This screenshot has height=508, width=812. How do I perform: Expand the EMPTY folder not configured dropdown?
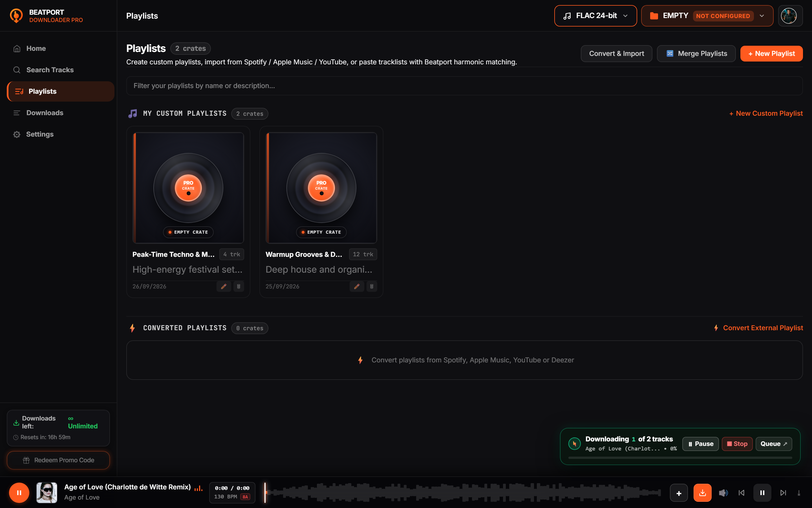pyautogui.click(x=707, y=16)
